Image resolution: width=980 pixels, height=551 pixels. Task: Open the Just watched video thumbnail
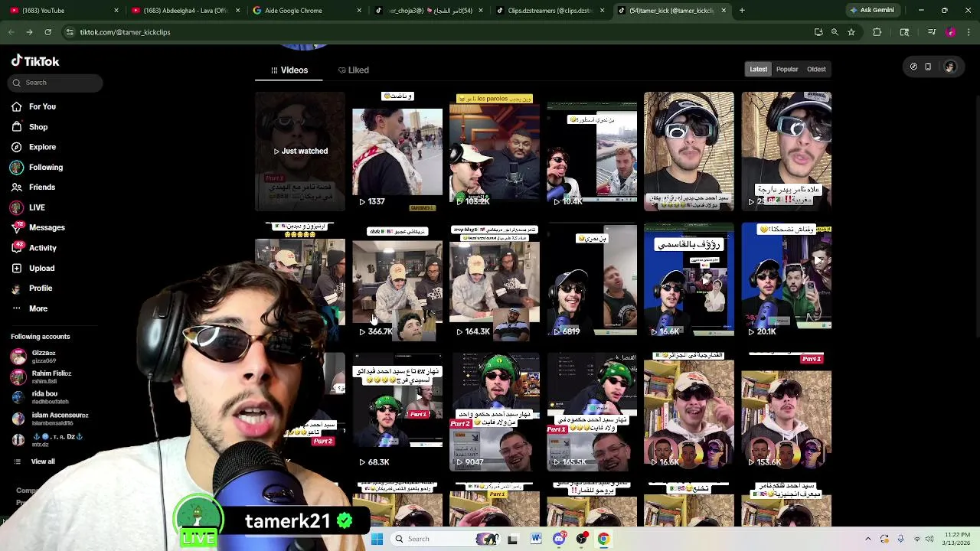coord(300,152)
